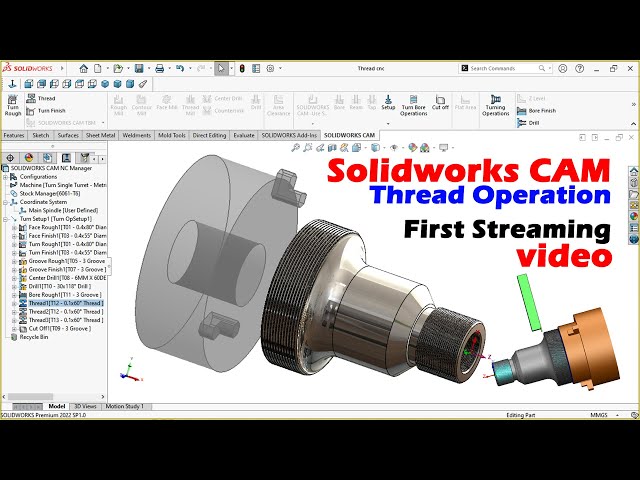
Task: Click Zoom to Fit magnifier icon
Action: click(295, 148)
